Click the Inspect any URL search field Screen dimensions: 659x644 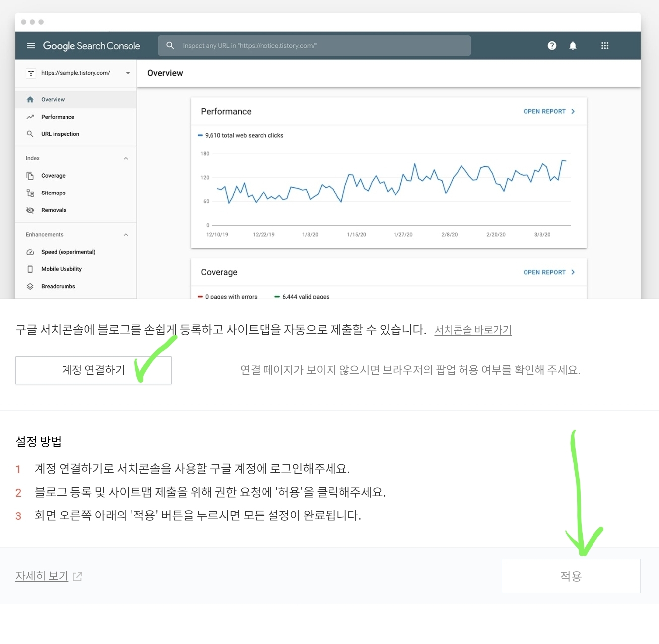point(315,46)
